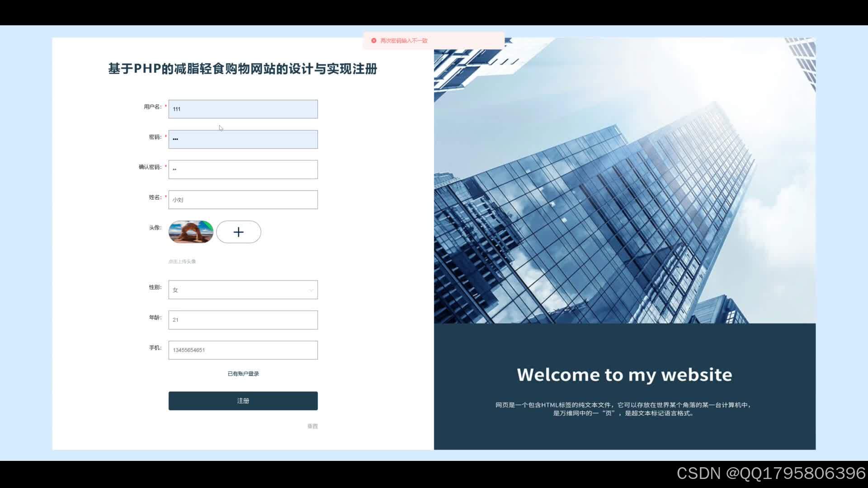Click the chevron arrow in gender select

click(x=311, y=290)
